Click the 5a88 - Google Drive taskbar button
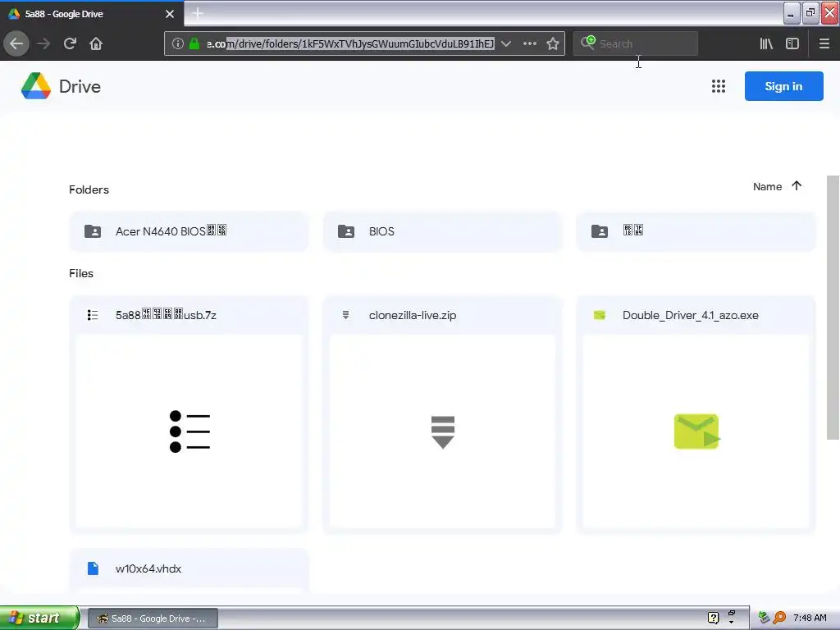840x630 pixels. click(x=153, y=619)
